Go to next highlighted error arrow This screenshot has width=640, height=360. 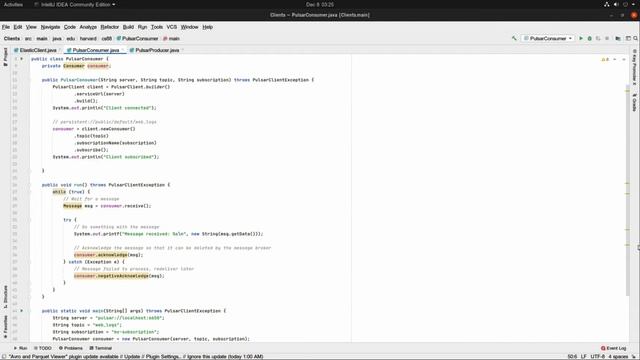[624, 60]
